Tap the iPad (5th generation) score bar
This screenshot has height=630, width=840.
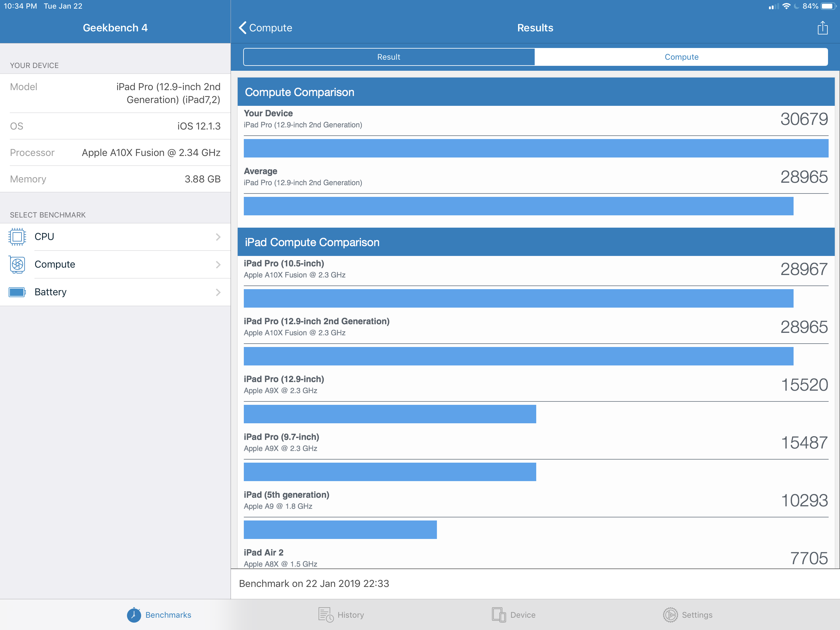click(340, 530)
